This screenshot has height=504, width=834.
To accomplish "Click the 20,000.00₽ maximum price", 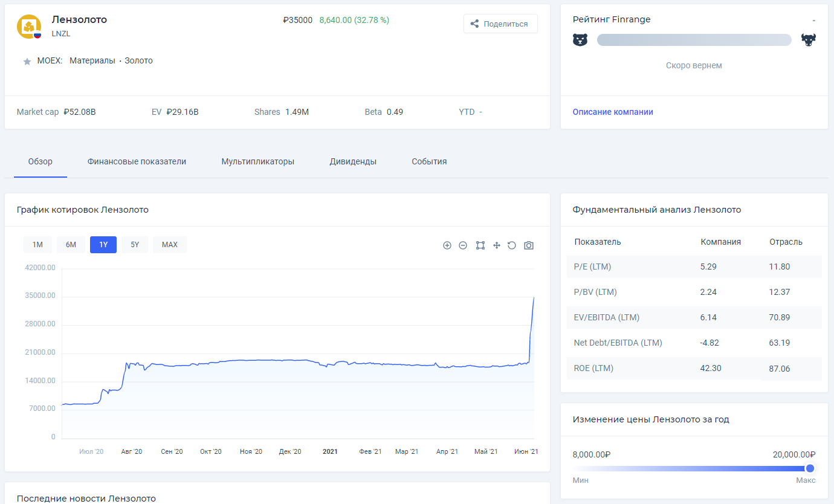I will pos(794,454).
